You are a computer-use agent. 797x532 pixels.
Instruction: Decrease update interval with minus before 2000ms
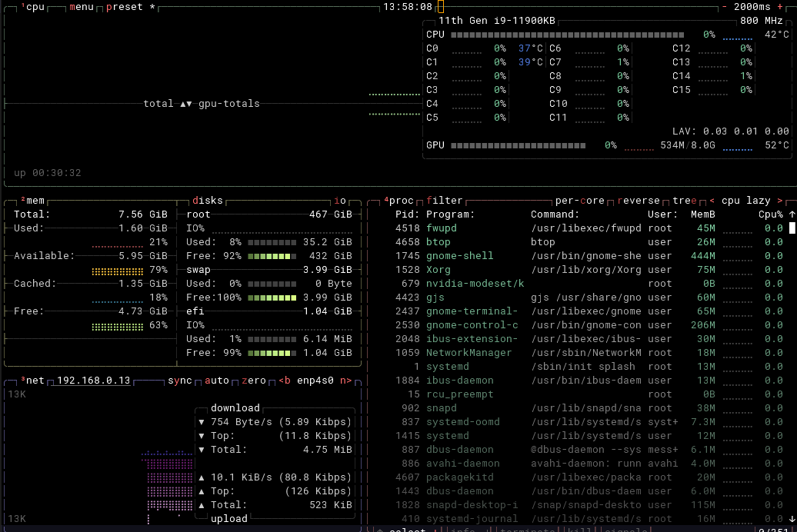click(725, 7)
